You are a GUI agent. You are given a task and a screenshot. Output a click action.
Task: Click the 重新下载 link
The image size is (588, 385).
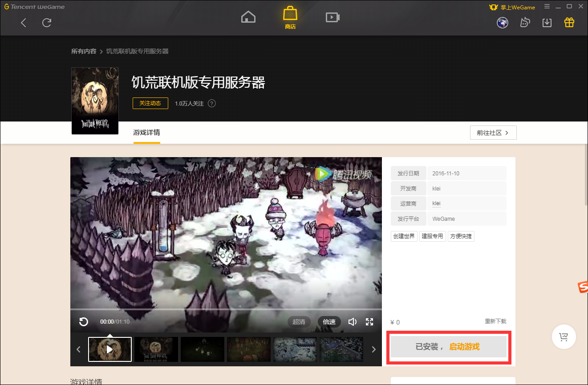495,321
